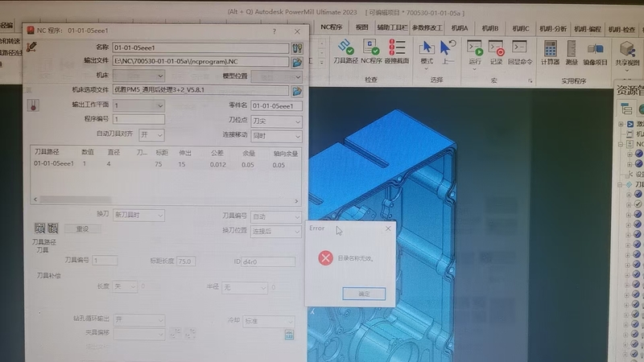The width and height of the screenshot is (644, 362).
Task: Expand the ribbon gallery more arrow
Action: (321, 63)
